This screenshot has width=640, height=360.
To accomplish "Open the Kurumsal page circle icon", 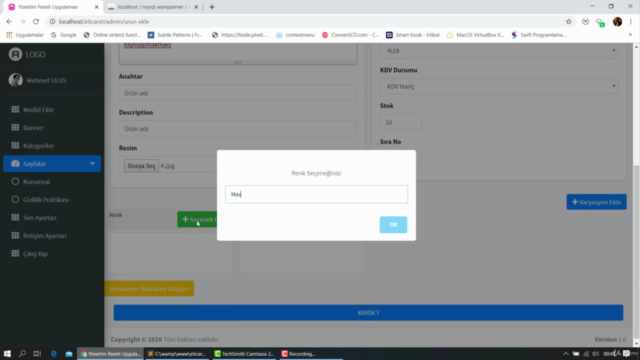I will 15,181.
